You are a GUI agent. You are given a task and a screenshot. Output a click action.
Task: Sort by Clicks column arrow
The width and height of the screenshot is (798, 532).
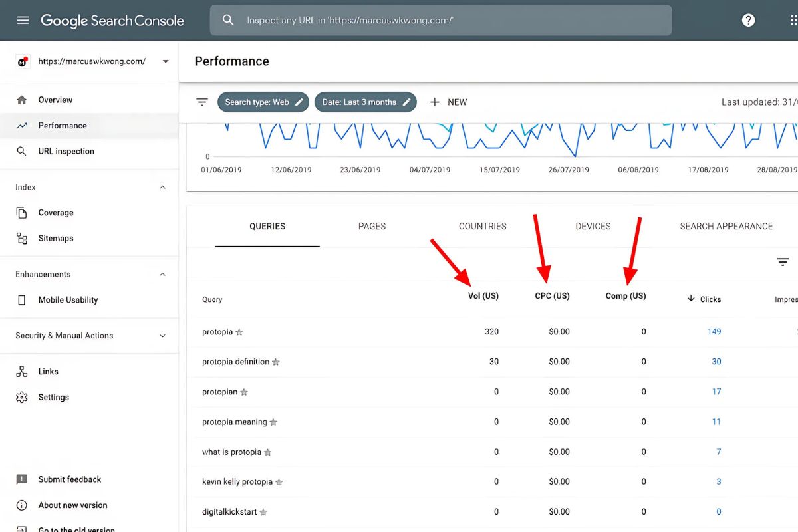pos(691,299)
